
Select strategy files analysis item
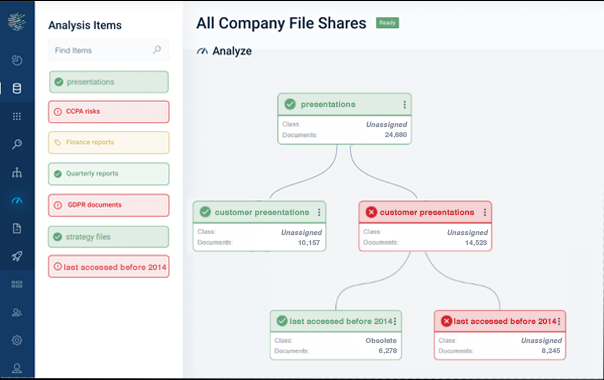pos(109,237)
